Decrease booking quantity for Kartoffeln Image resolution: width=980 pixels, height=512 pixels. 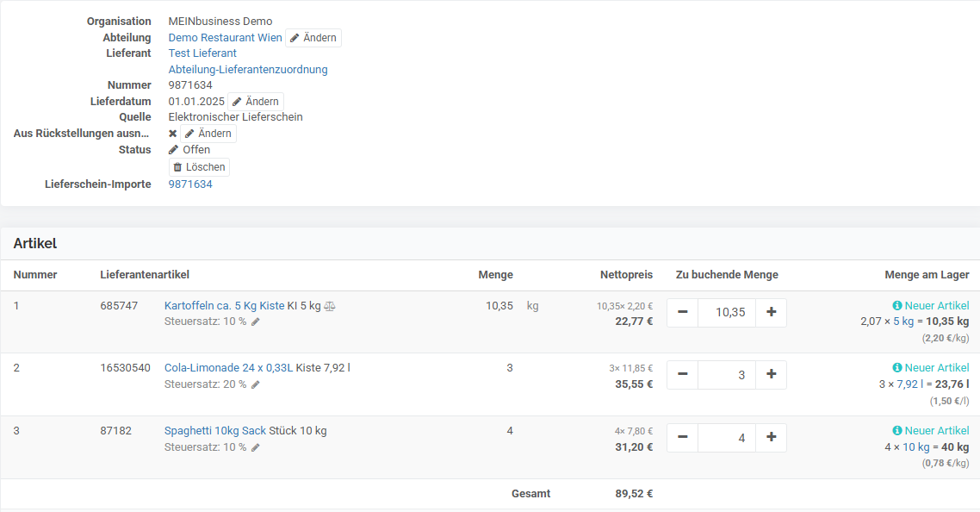pos(683,312)
